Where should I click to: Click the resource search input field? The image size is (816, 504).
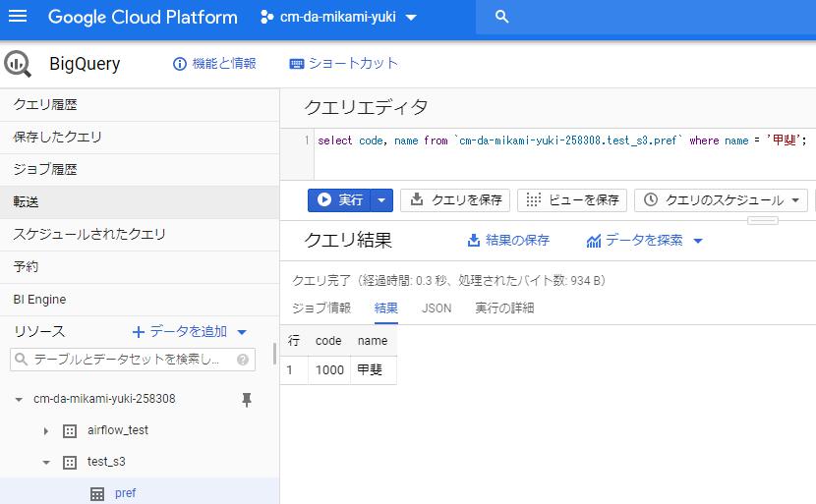pos(123,360)
